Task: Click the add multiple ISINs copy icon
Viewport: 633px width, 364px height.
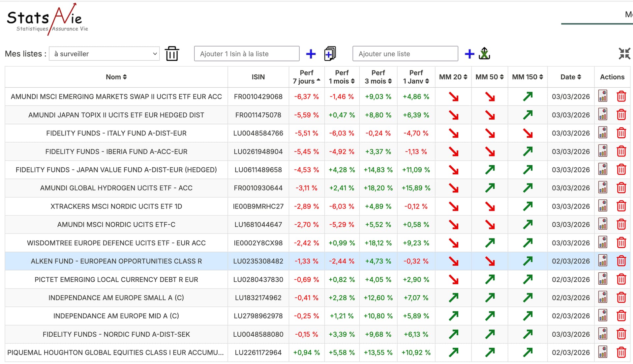Action: pyautogui.click(x=330, y=54)
